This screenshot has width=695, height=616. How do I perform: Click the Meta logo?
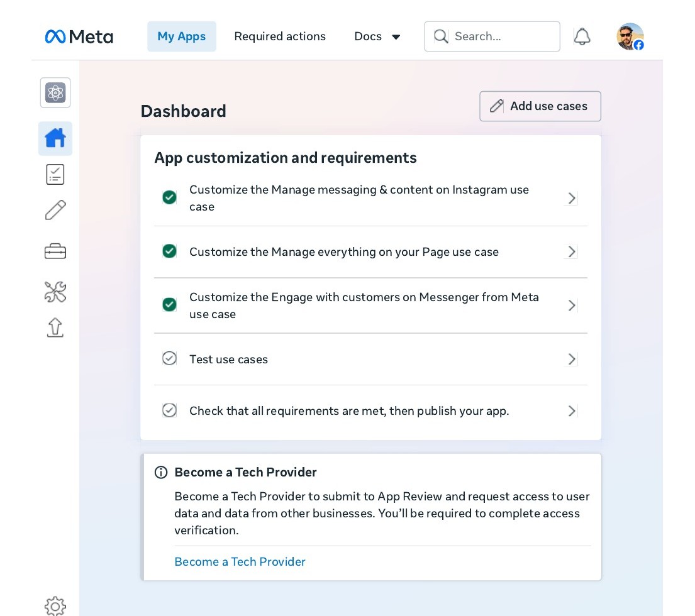[x=79, y=36]
